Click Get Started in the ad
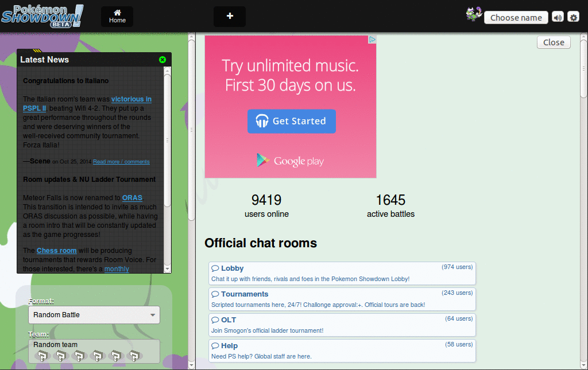The height and width of the screenshot is (370, 588). pyautogui.click(x=291, y=121)
